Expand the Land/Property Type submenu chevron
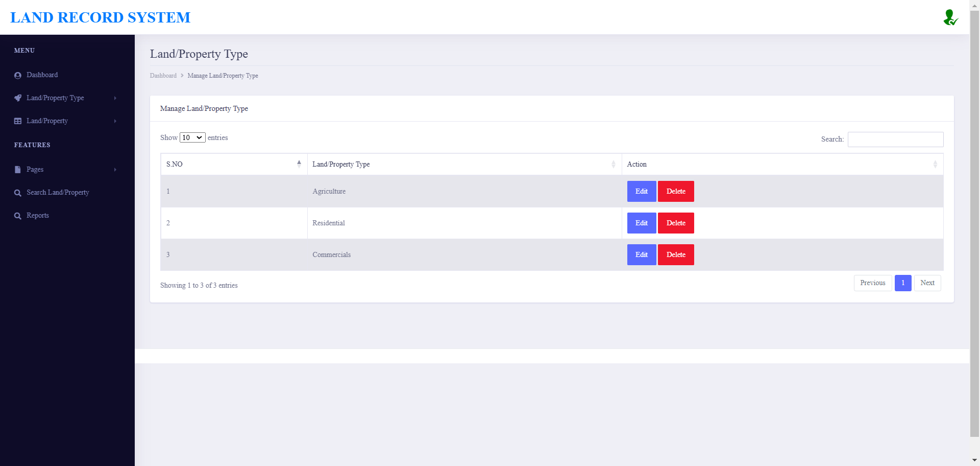 115,98
